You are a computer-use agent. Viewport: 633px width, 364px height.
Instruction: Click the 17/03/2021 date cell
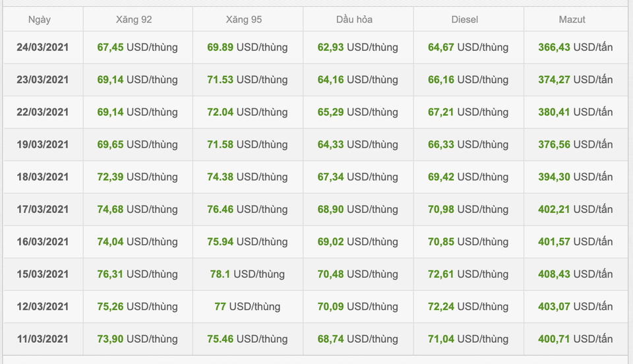point(43,209)
